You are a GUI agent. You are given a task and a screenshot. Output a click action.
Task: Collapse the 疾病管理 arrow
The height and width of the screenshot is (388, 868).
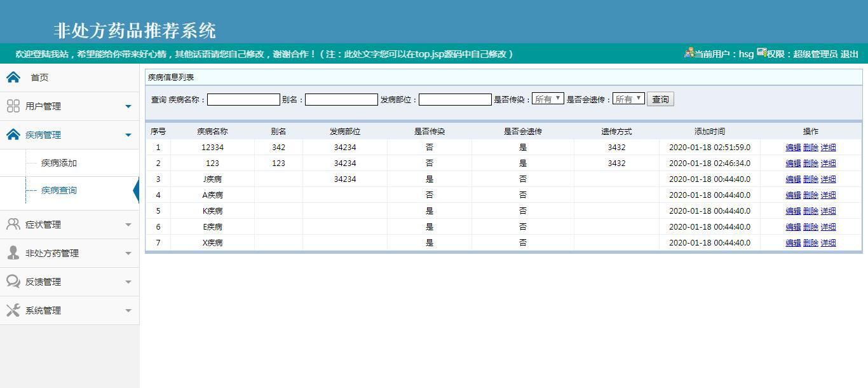[128, 135]
